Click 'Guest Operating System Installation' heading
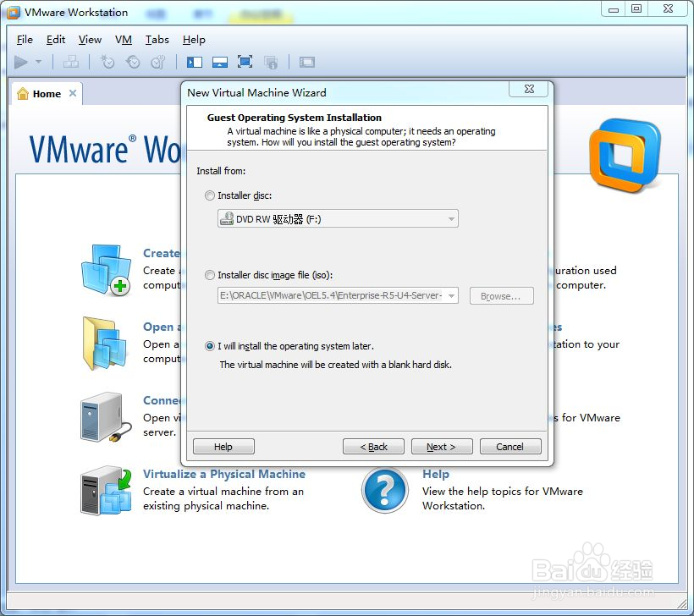 pos(294,118)
